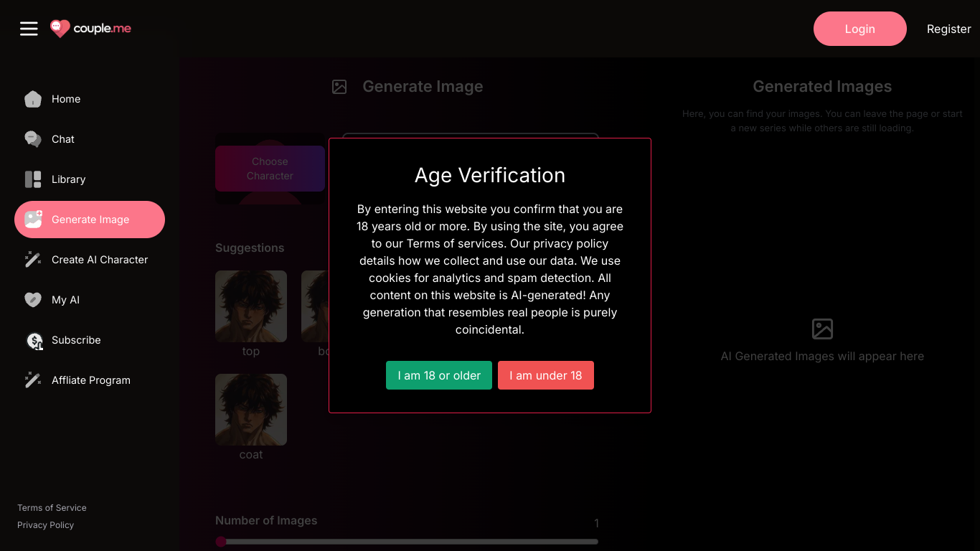Click the Generated Images heading
This screenshot has height=551, width=980.
[x=822, y=87]
